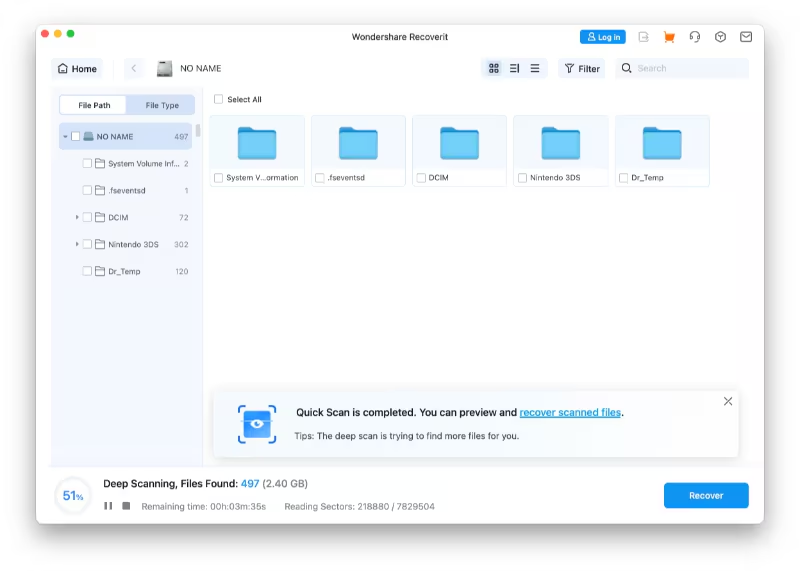Image resolution: width=800 pixels, height=571 pixels.
Task: Check the .fseventsd folder card checkbox
Action: coord(320,178)
